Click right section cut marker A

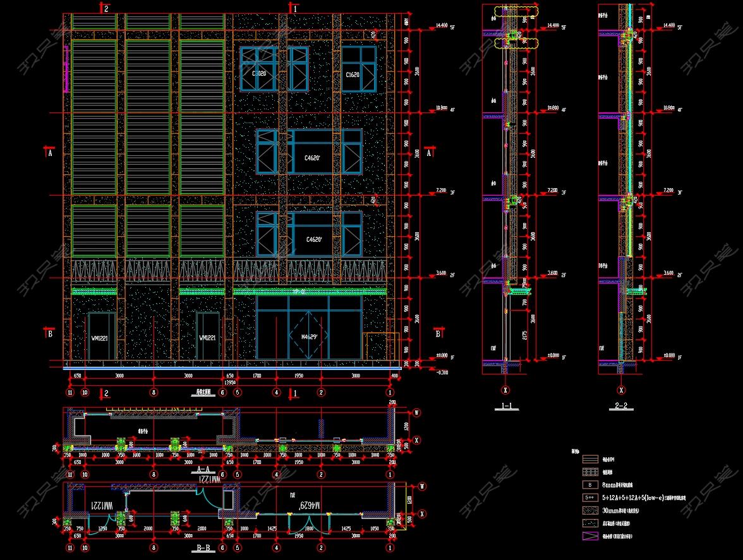430,152
